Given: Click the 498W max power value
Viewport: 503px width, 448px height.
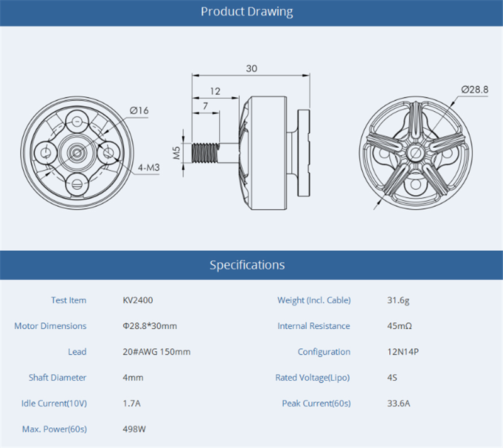Looking at the screenshot, I should click(135, 429).
